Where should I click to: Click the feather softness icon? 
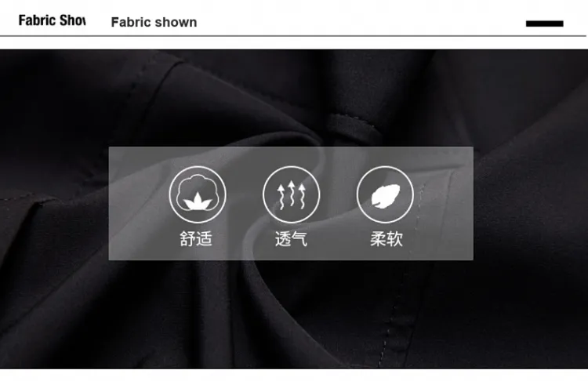(x=385, y=194)
